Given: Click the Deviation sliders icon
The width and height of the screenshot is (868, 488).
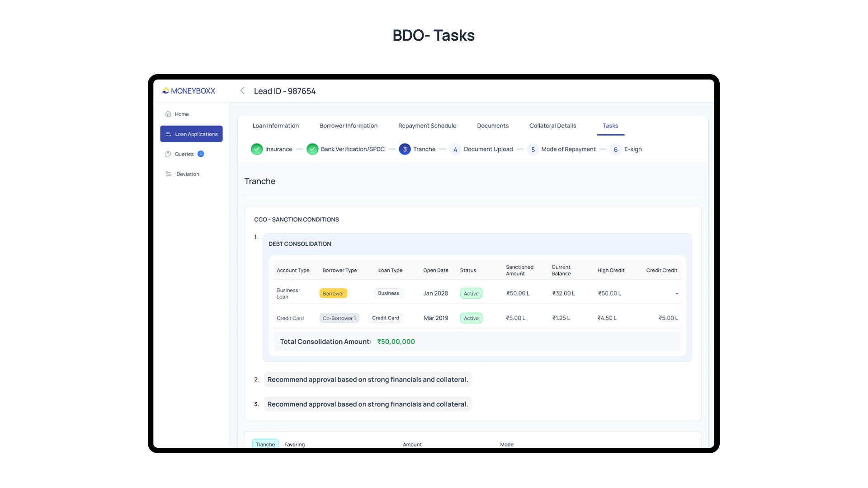Looking at the screenshot, I should click(168, 174).
